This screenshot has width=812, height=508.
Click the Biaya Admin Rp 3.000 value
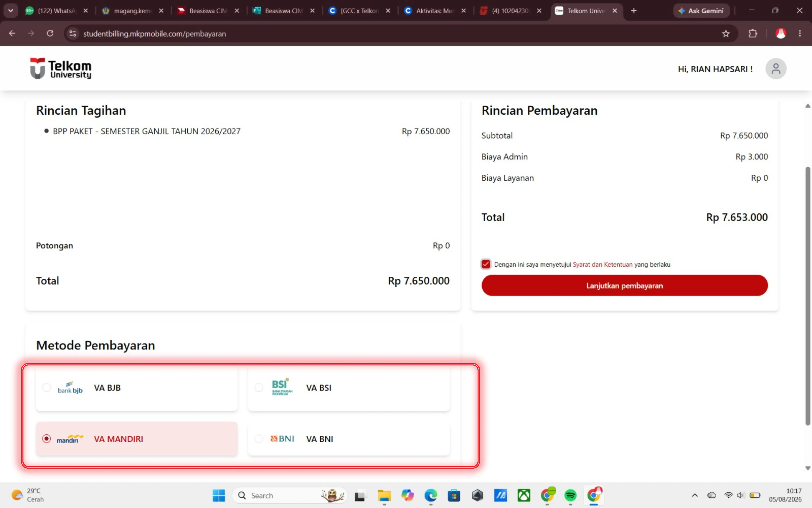pos(752,157)
